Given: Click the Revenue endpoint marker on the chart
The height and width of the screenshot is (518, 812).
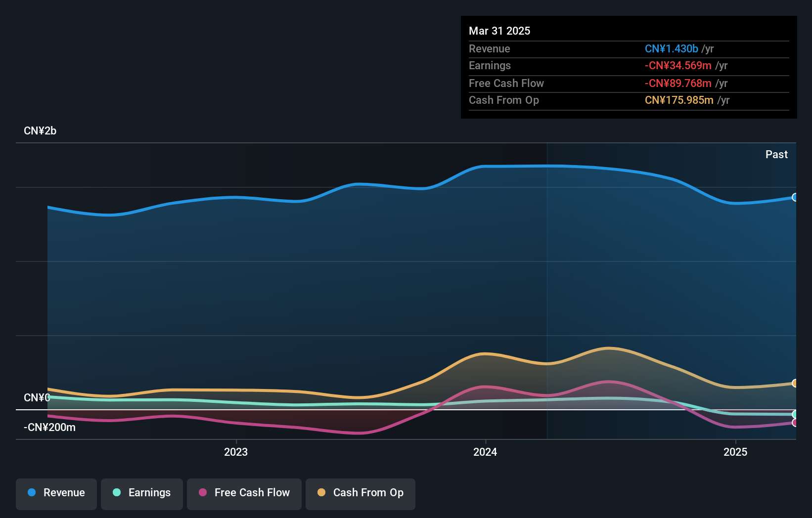Looking at the screenshot, I should click(x=795, y=197).
